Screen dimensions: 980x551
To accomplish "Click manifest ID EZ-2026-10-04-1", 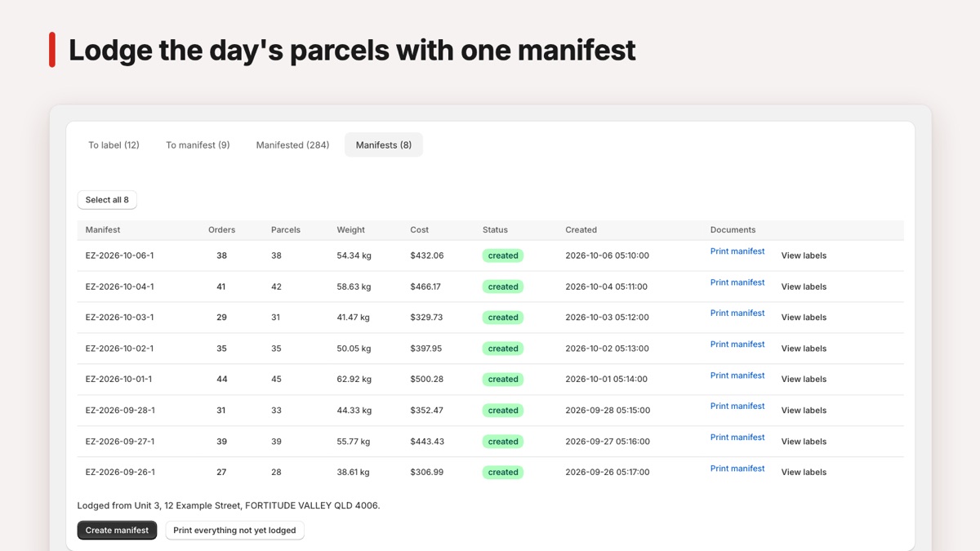I will pyautogui.click(x=120, y=287).
